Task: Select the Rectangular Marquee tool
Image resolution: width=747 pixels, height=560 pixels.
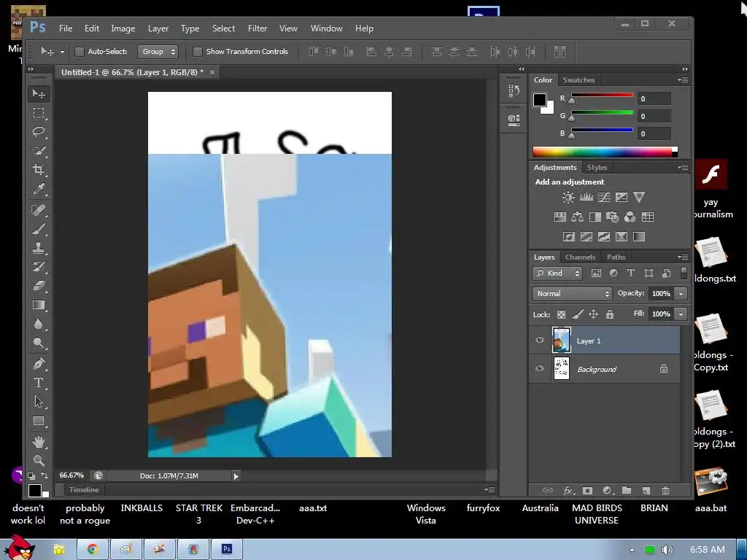Action: click(x=39, y=113)
